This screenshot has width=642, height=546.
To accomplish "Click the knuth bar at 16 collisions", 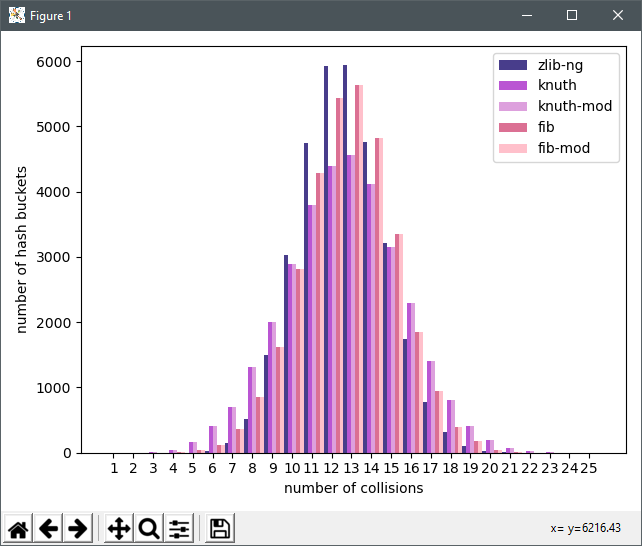I will 409,378.
